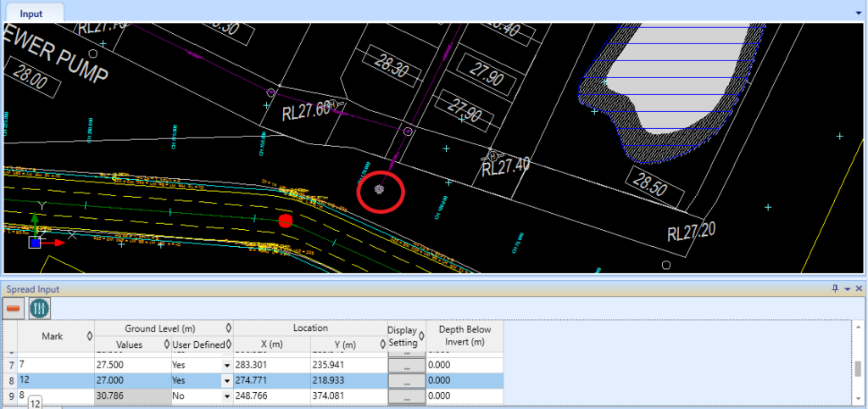Open User Defined dropdown for mark 8
Screen dimensions: 868x409
point(226,396)
